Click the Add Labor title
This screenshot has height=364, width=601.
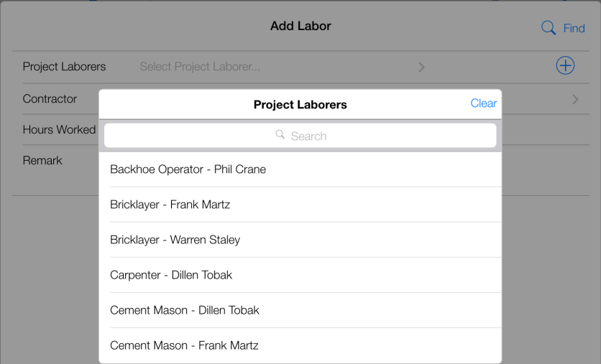click(300, 26)
